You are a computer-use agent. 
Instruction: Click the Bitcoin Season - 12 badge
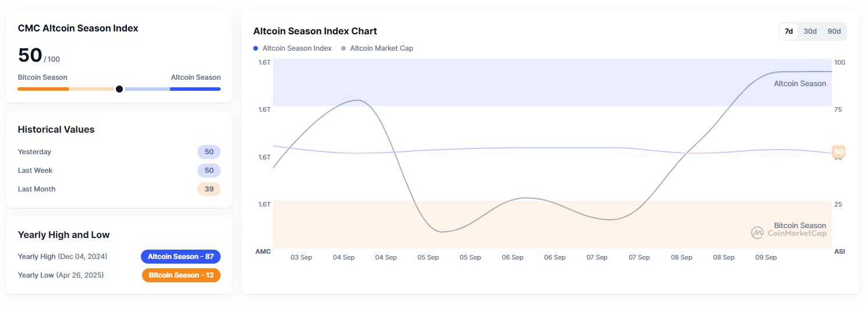[181, 275]
